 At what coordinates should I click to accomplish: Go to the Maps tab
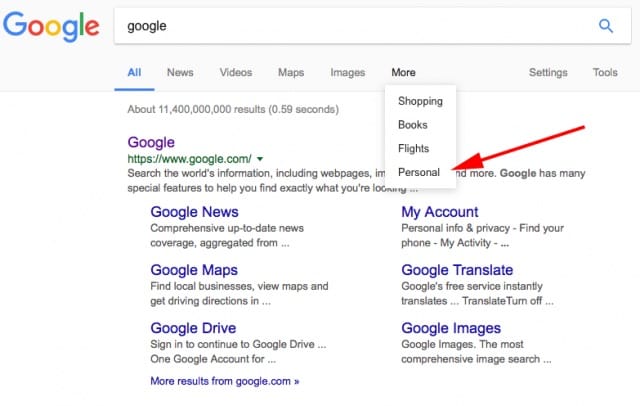click(291, 73)
